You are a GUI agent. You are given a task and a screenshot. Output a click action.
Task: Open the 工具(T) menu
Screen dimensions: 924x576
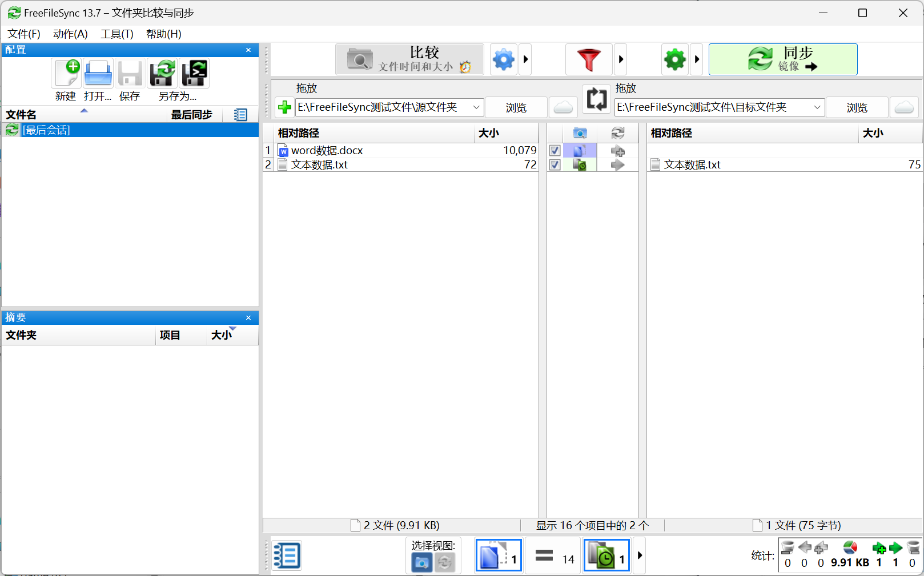[116, 34]
